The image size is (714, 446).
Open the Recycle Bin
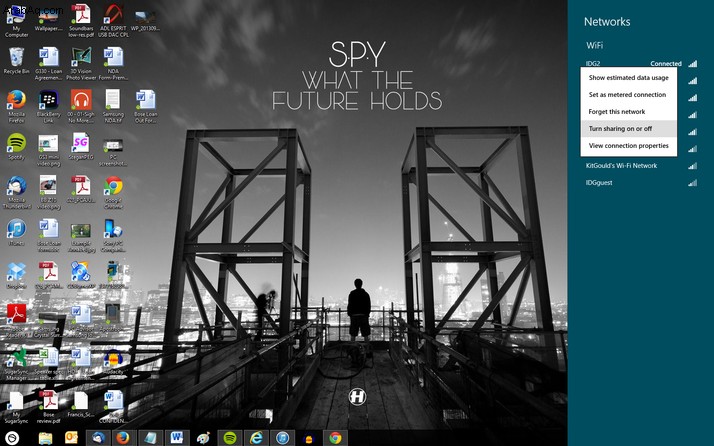16,61
